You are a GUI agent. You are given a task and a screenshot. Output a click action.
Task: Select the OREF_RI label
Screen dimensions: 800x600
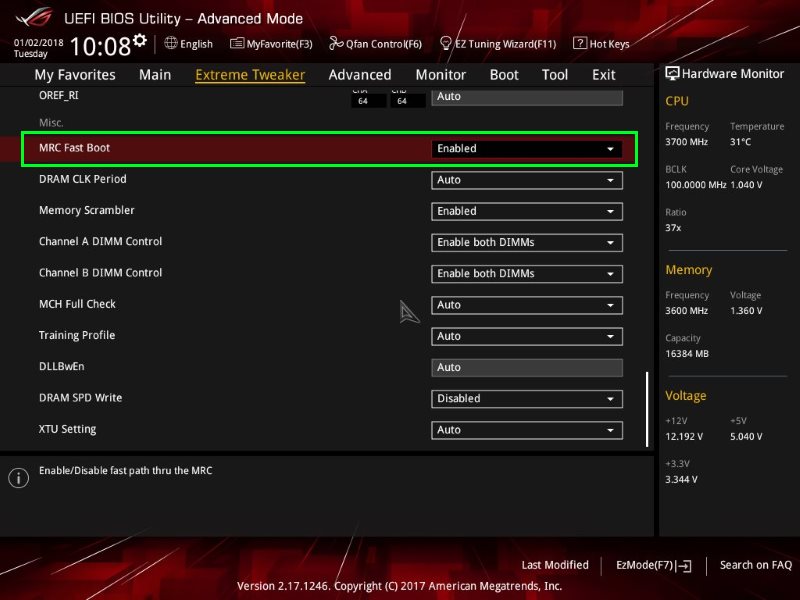pyautogui.click(x=59, y=95)
